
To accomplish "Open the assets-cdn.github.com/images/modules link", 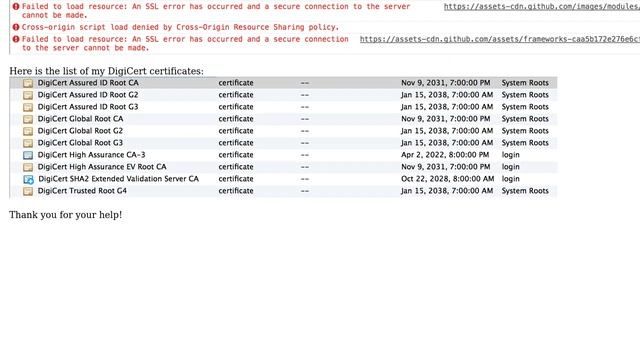I will point(542,7).
